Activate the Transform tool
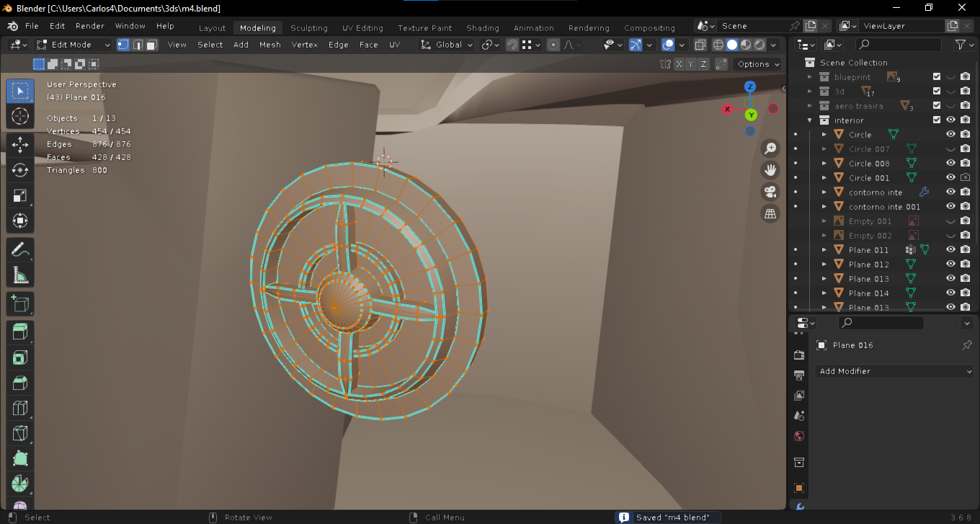This screenshot has width=980, height=524. [20, 221]
